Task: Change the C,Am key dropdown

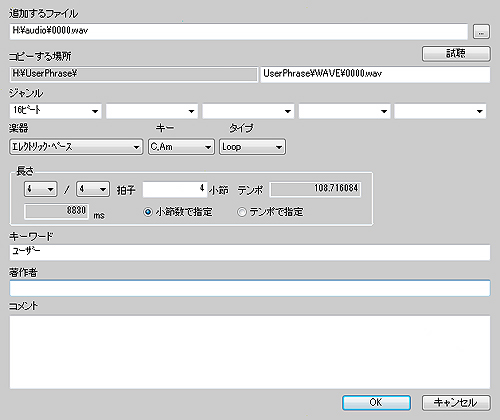Action: tap(181, 147)
